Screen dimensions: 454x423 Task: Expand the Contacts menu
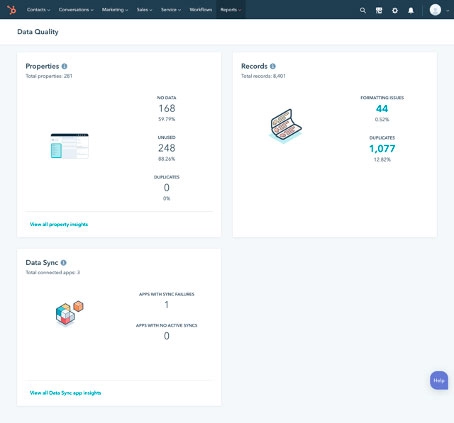38,10
